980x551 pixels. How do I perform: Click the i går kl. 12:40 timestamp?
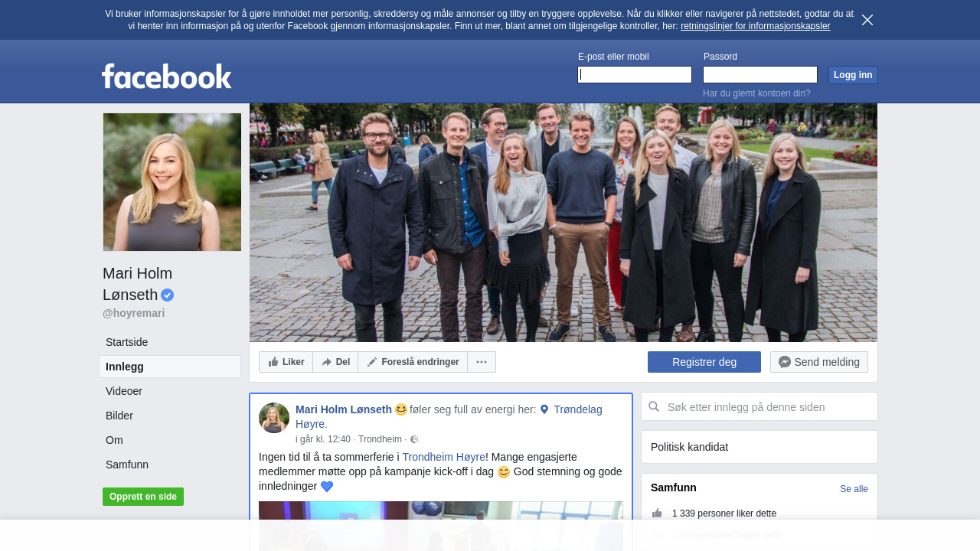click(x=323, y=439)
